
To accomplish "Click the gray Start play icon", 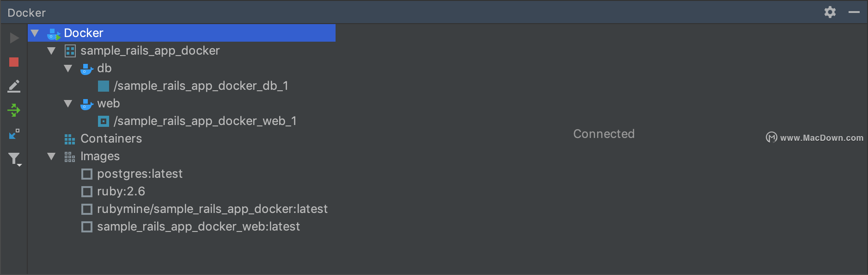I will point(14,38).
